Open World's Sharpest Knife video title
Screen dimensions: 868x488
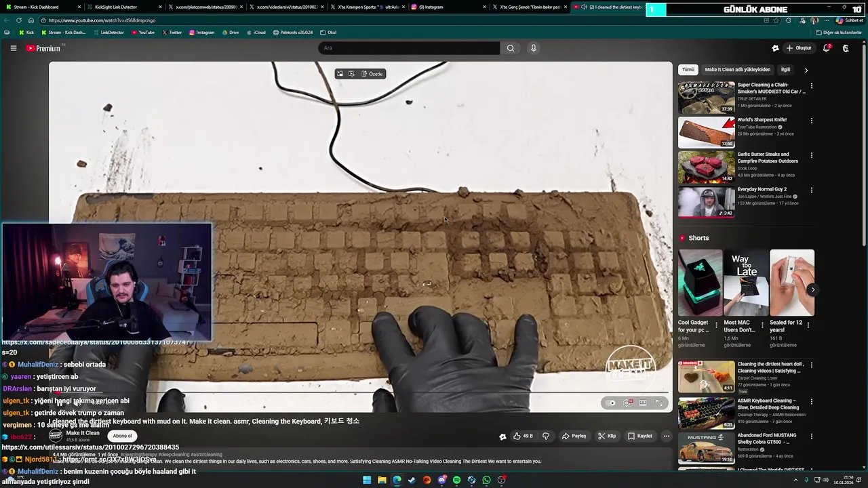tap(762, 120)
